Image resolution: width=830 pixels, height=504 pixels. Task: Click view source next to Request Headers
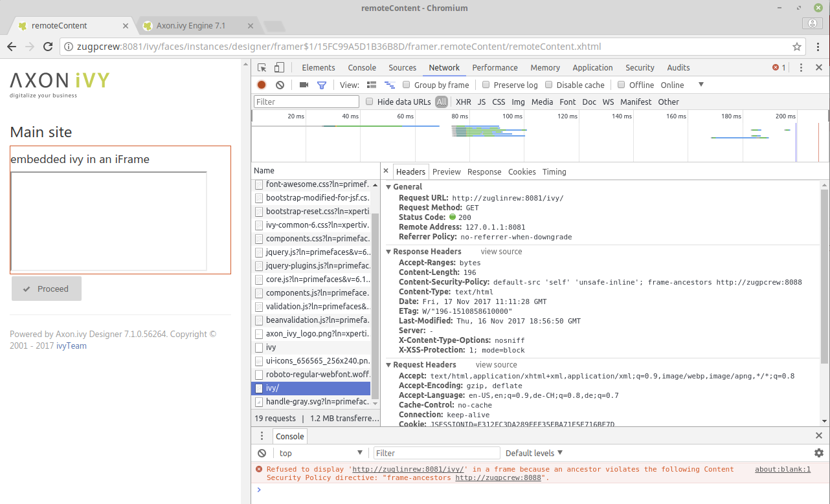pyautogui.click(x=497, y=365)
